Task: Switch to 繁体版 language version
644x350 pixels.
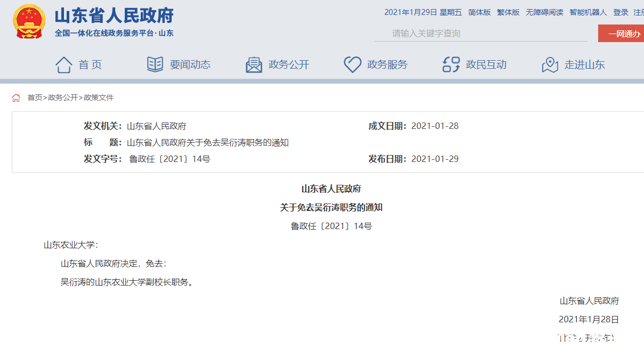Action: (508, 12)
